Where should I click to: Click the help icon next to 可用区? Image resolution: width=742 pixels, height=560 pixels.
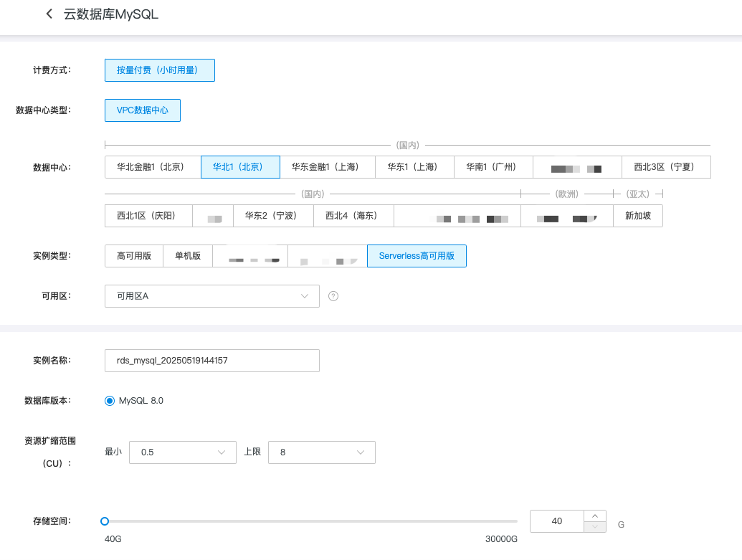pyautogui.click(x=333, y=296)
